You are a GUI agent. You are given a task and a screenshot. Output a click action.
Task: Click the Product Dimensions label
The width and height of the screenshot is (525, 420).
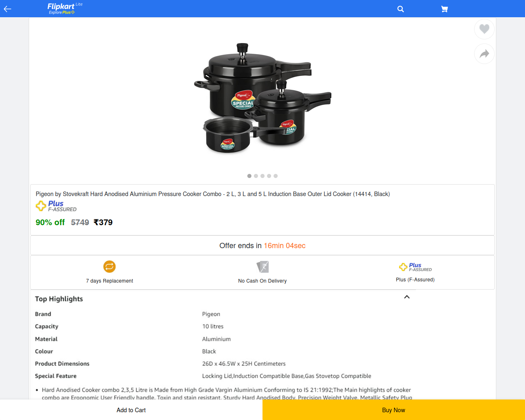(62, 364)
